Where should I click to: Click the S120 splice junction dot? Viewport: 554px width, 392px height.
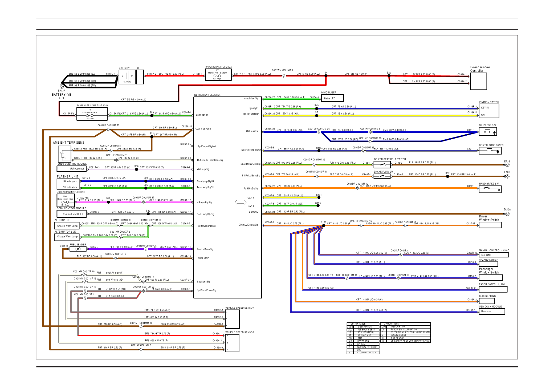pos(323,226)
